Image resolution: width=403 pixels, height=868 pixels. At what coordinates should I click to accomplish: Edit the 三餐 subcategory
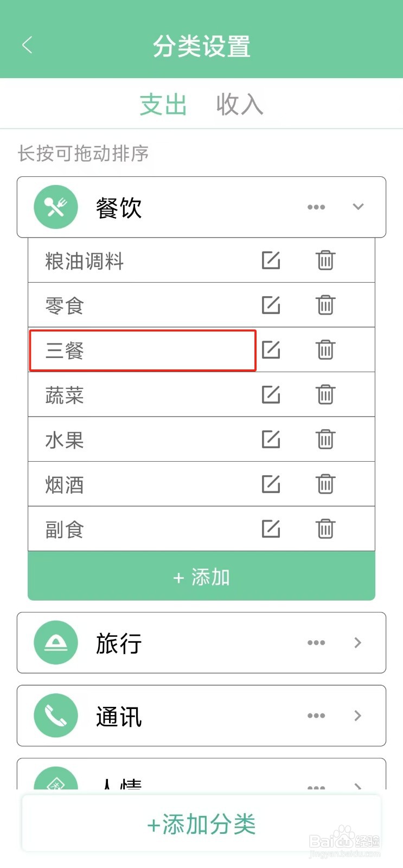[271, 350]
